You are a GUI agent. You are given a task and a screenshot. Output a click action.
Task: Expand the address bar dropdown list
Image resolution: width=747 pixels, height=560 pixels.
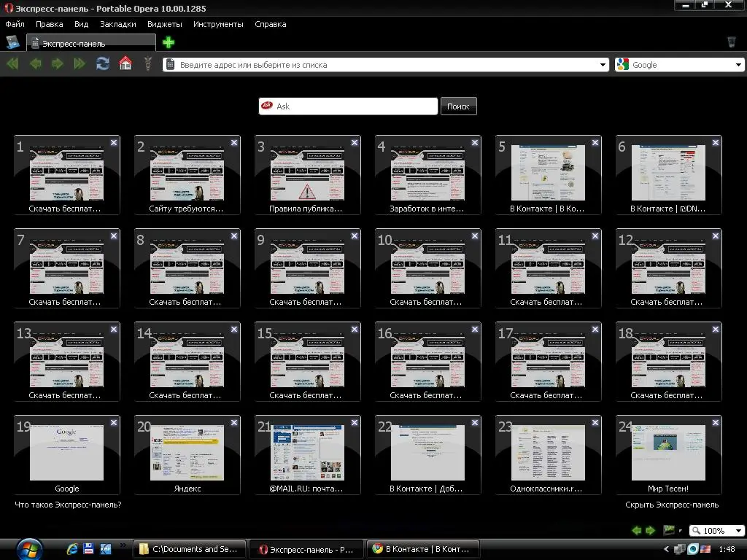tap(603, 65)
